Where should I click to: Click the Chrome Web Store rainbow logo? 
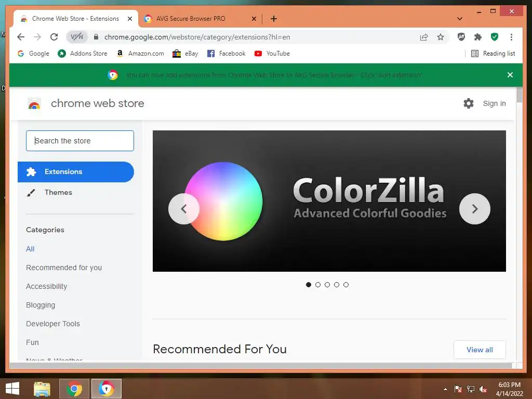tap(34, 104)
